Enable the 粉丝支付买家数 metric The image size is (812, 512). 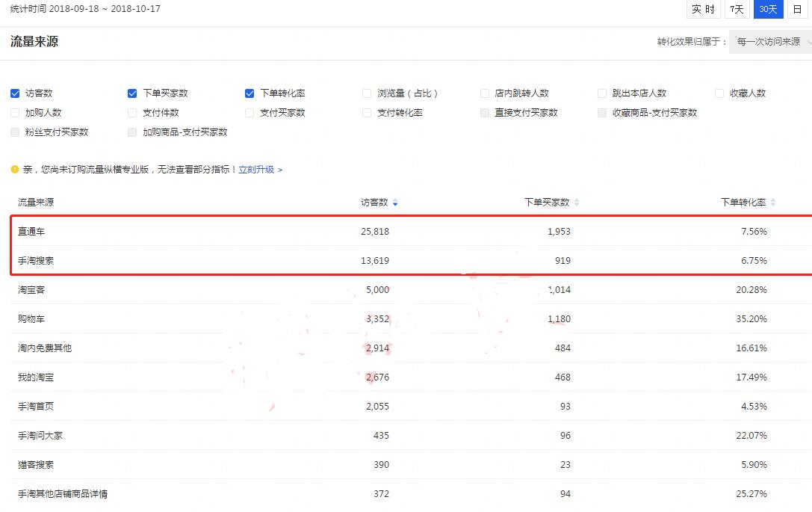click(x=13, y=133)
